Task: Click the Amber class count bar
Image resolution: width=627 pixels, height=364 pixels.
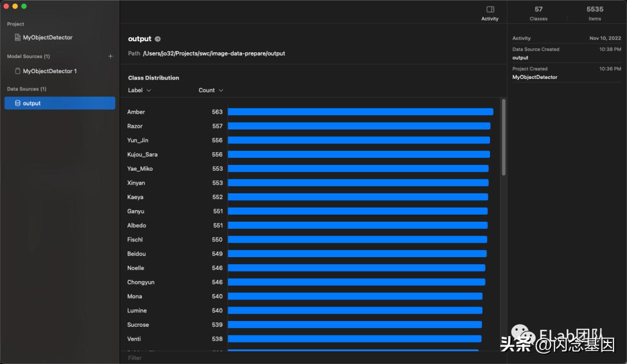Action: pyautogui.click(x=360, y=112)
